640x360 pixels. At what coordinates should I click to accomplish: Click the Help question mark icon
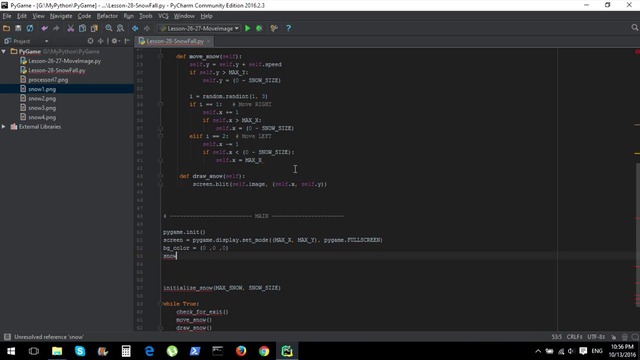click(289, 28)
